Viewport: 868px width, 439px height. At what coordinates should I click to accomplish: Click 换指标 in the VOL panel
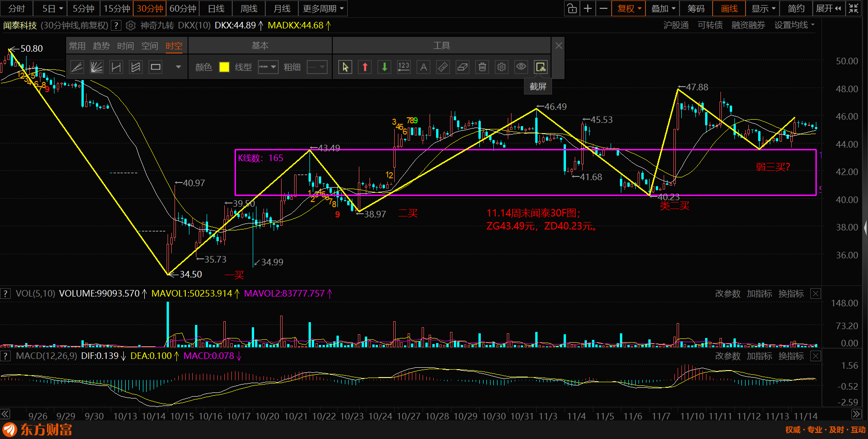(x=791, y=294)
